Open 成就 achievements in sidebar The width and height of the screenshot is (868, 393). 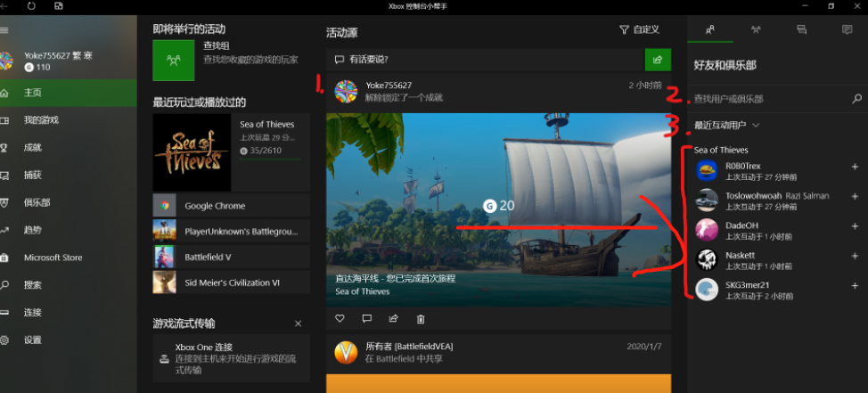click(69, 148)
